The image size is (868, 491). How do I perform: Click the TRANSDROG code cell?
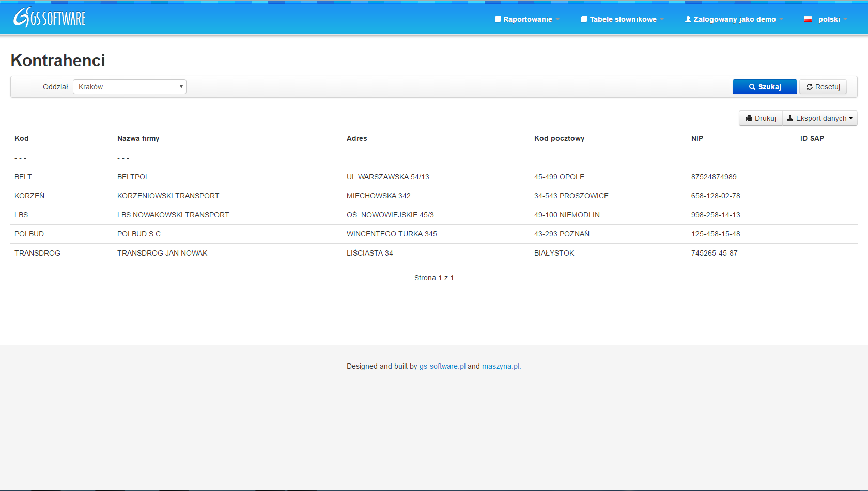coord(37,253)
